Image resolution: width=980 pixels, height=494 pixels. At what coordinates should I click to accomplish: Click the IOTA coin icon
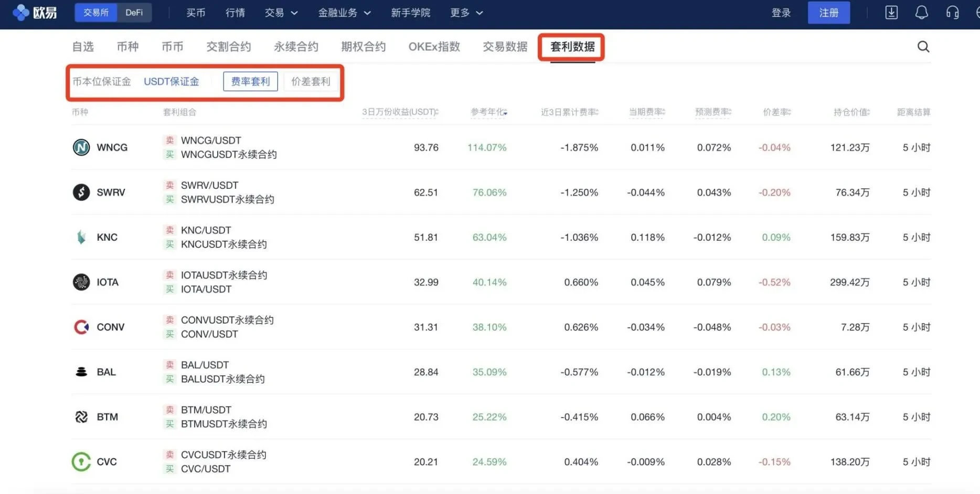tap(81, 282)
